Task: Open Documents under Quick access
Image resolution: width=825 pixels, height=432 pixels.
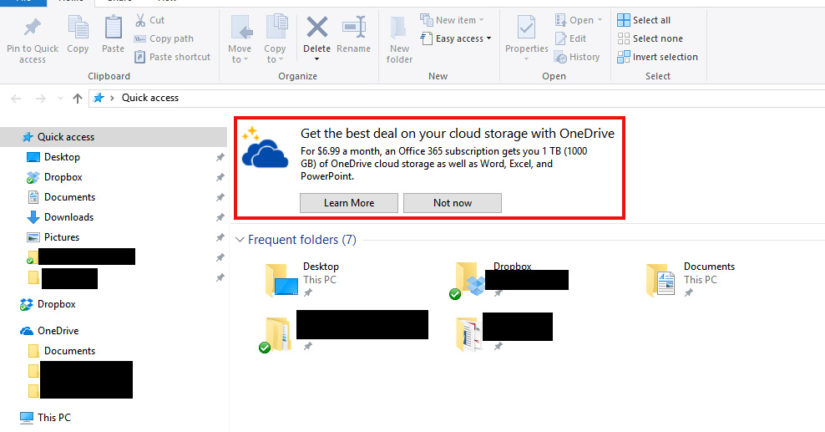Action: [x=69, y=197]
